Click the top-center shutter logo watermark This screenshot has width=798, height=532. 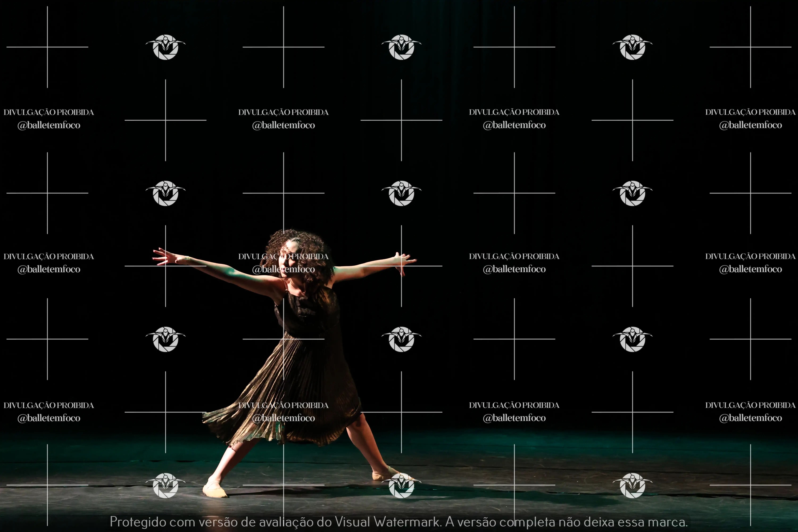click(x=401, y=47)
